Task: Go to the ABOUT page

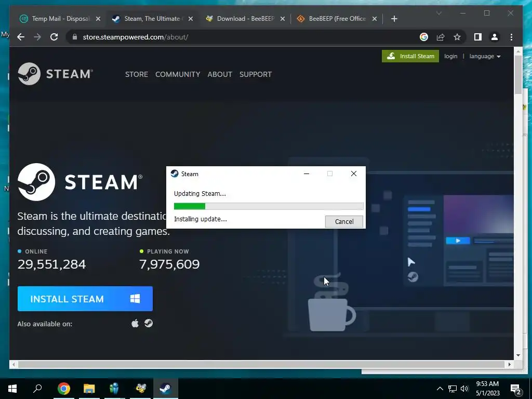Action: click(x=220, y=74)
